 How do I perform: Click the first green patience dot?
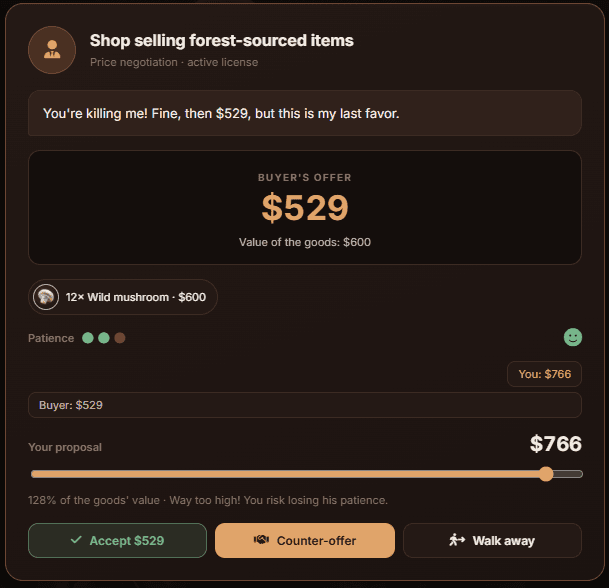[88, 338]
